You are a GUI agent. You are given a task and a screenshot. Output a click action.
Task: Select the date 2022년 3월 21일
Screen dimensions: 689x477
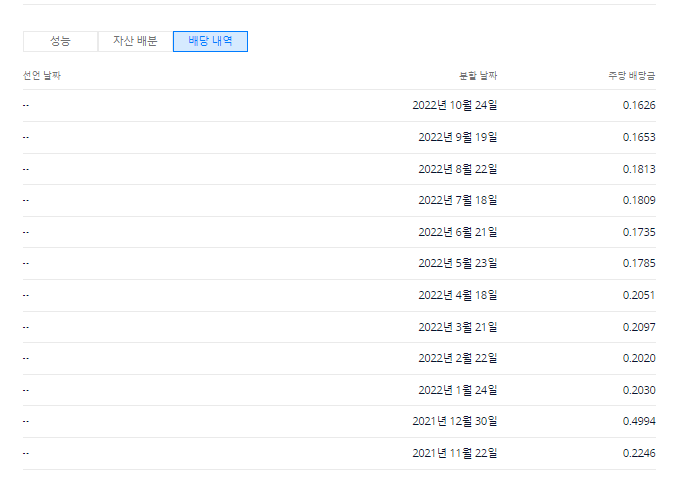click(x=458, y=327)
